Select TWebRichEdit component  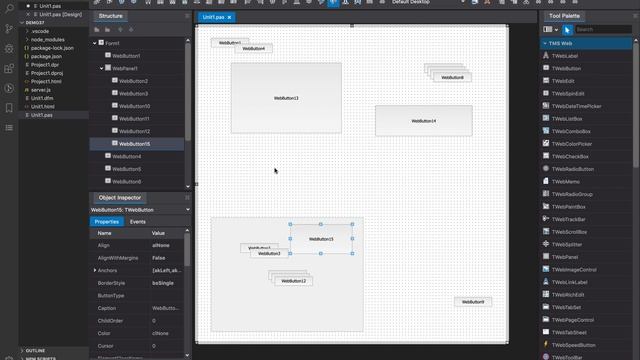(568, 295)
